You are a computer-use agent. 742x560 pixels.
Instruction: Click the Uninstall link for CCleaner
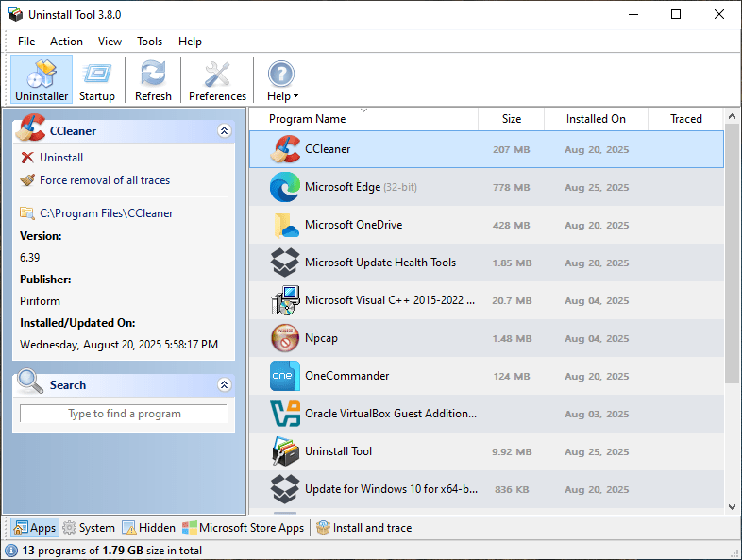pos(61,158)
